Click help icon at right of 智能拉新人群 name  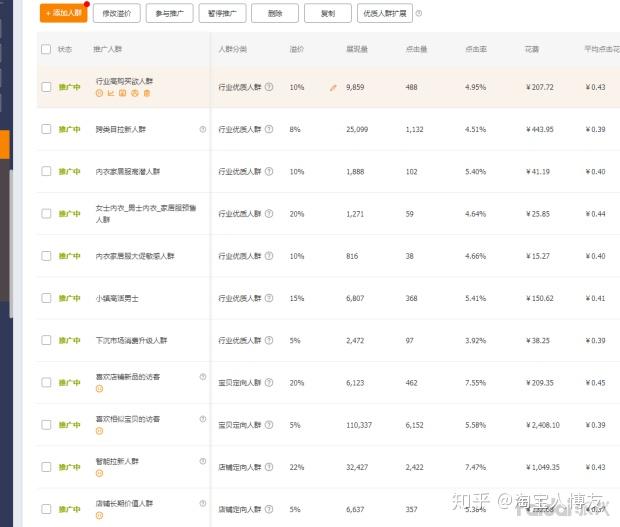click(x=203, y=461)
